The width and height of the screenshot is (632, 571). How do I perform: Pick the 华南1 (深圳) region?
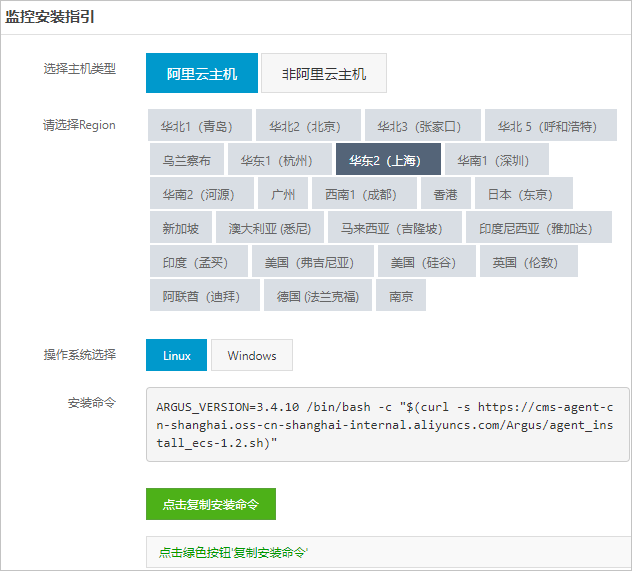coord(497,159)
